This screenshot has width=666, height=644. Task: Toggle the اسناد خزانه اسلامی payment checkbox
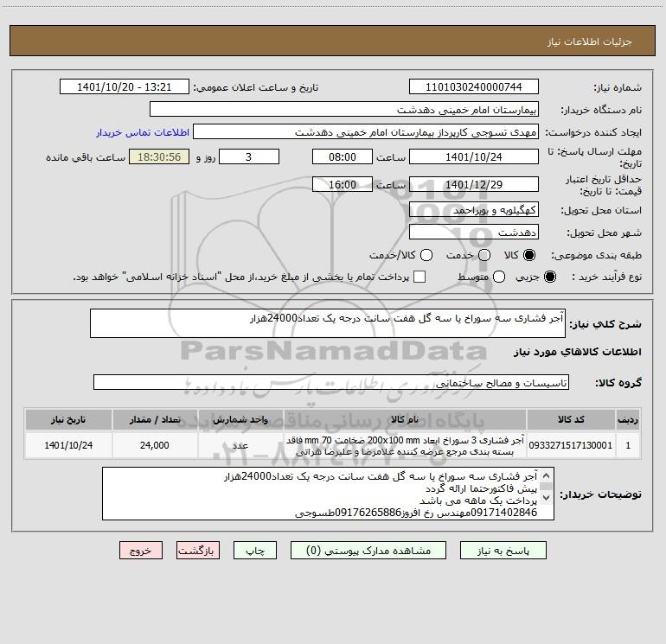click(x=419, y=277)
